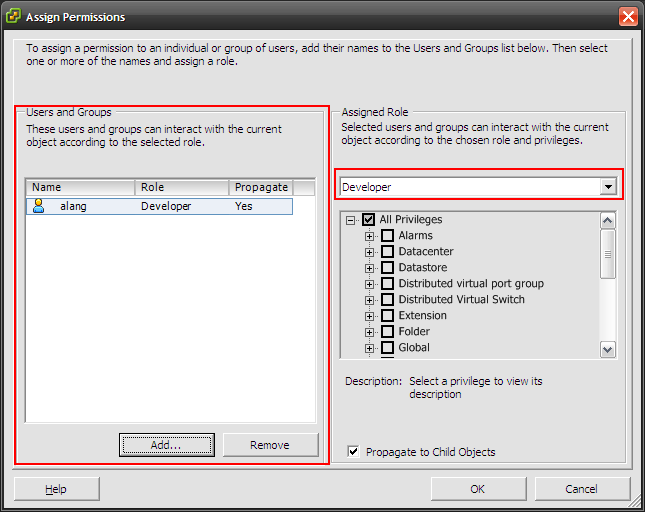Sort by the Name column header
The width and height of the screenshot is (645, 512).
click(x=81, y=187)
